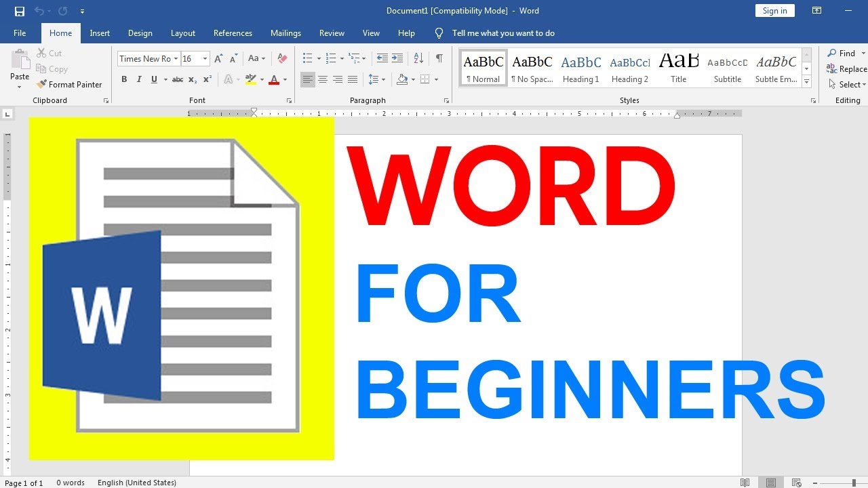The image size is (868, 488).
Task: Click the Borders icon
Action: [425, 79]
